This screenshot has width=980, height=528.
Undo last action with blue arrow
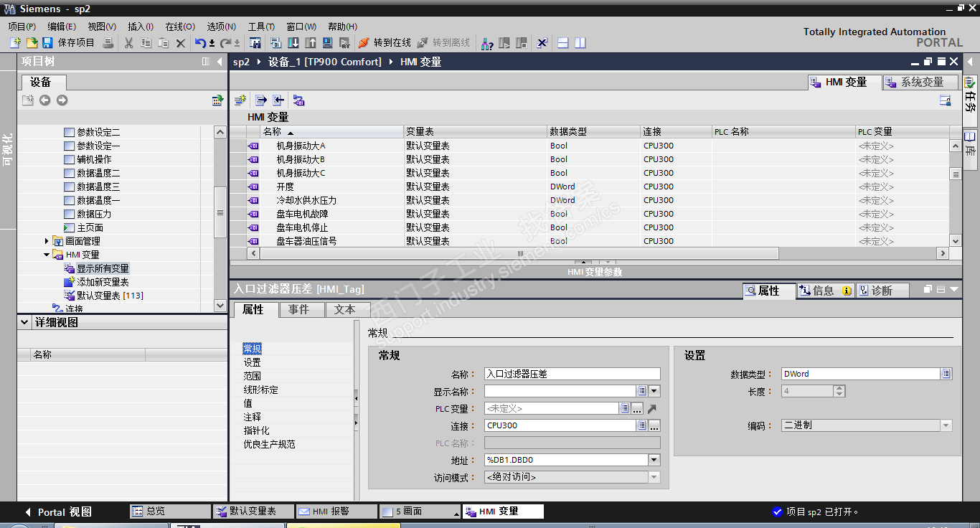tap(201, 43)
